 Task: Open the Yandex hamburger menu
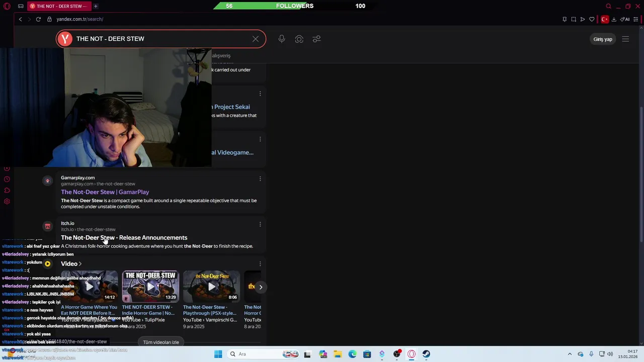[x=625, y=39]
